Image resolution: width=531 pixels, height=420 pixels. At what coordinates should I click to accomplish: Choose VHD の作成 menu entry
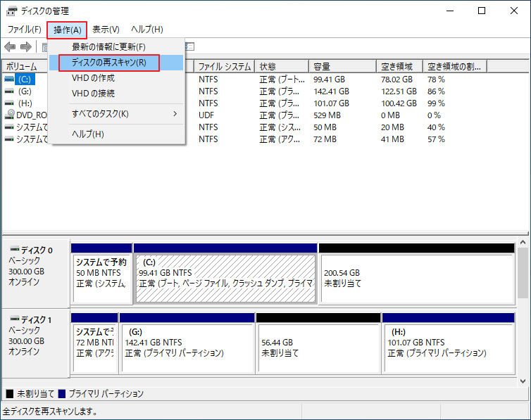(116, 78)
